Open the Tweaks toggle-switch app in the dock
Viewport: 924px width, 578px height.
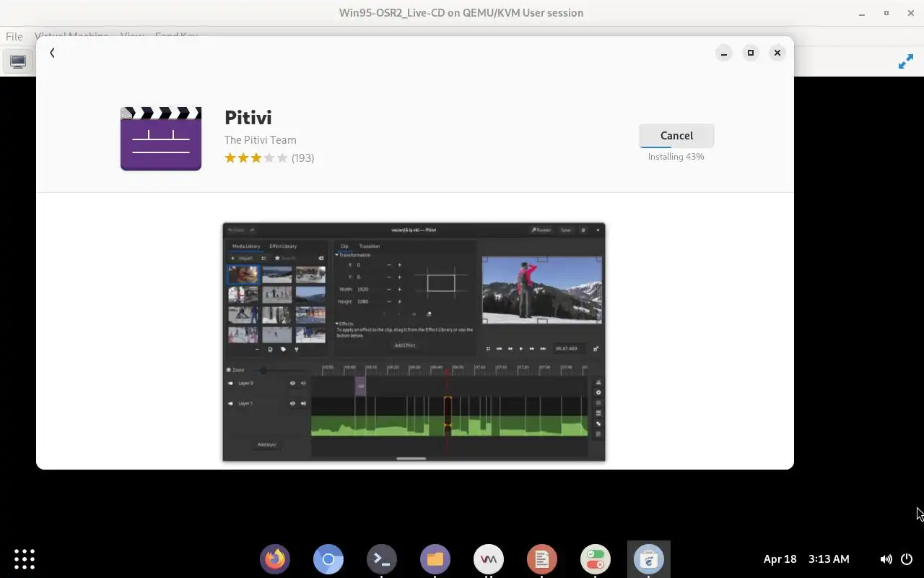coord(596,558)
